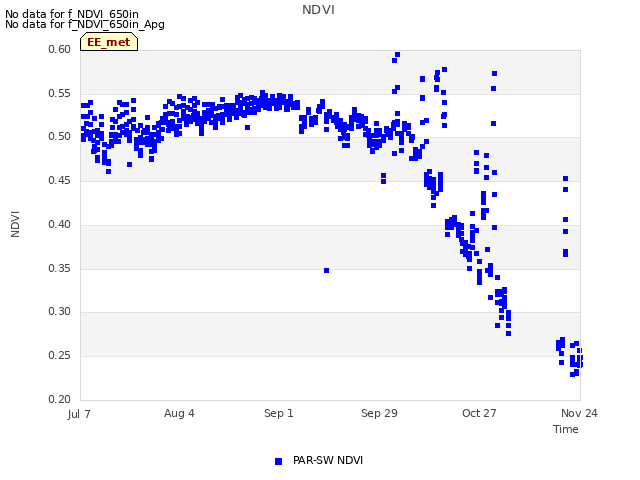Click the Jul 7 x-axis label

coord(79,414)
